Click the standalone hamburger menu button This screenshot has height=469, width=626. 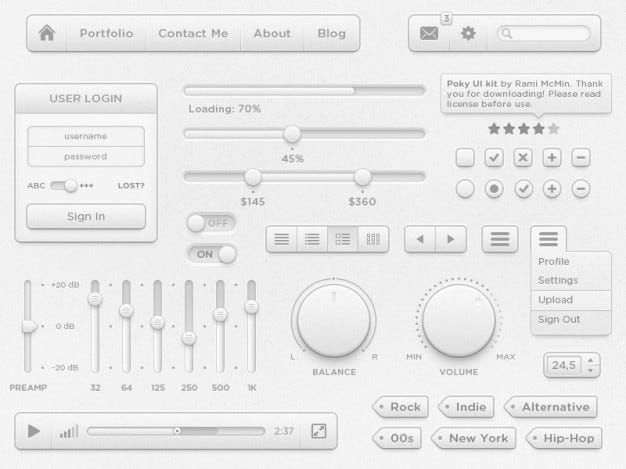[500, 239]
